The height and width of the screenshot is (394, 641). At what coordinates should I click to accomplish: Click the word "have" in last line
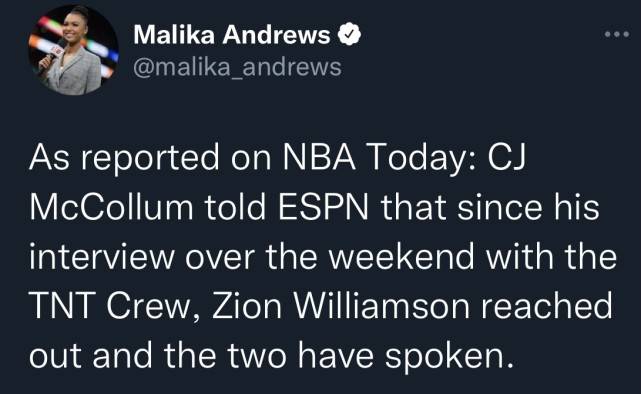(336, 355)
